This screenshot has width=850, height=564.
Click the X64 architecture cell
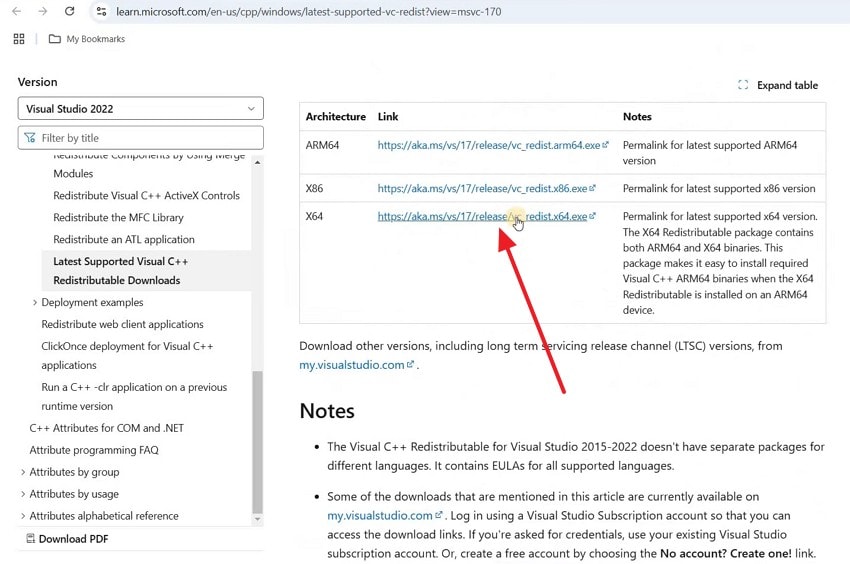[x=314, y=216]
